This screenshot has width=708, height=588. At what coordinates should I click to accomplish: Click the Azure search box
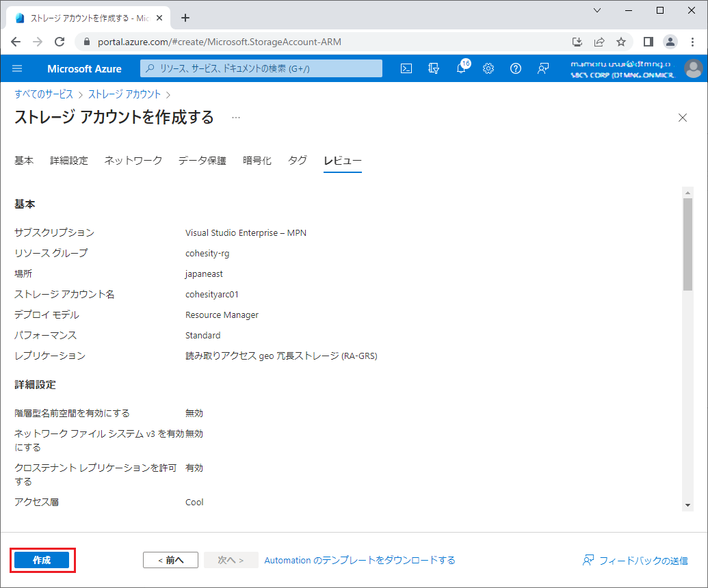(261, 68)
